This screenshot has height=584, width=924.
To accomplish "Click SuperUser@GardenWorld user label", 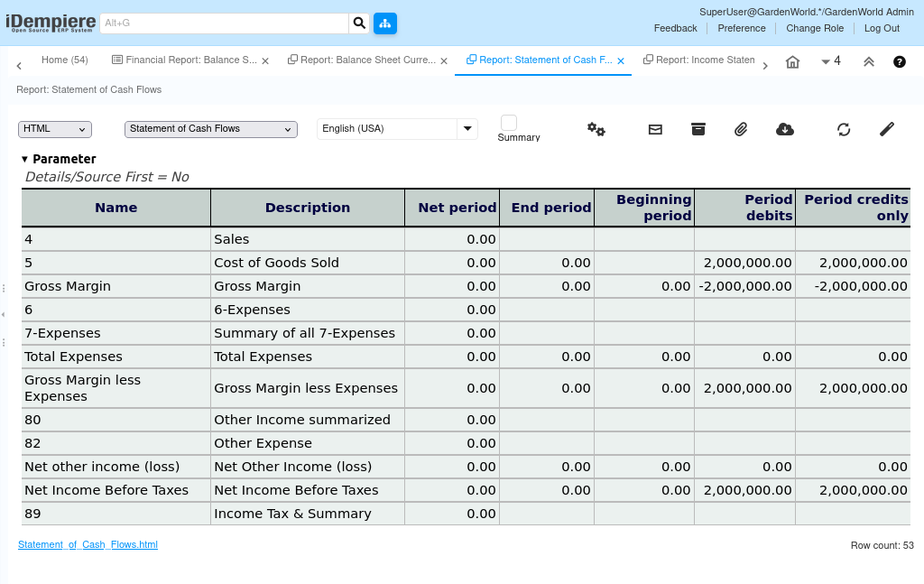I will (807, 12).
